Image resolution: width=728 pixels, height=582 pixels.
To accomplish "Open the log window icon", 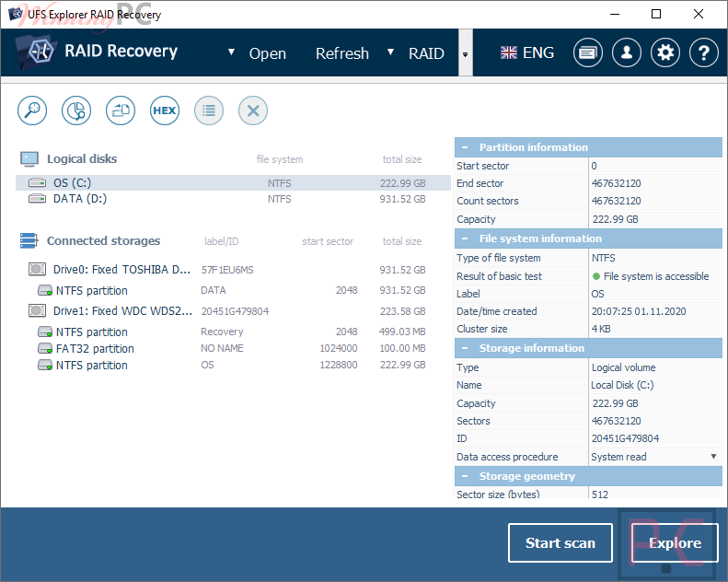I will (588, 52).
